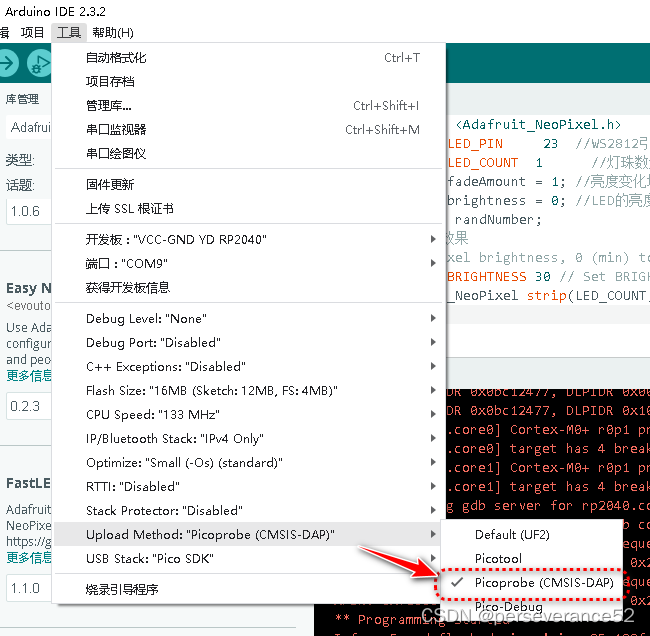Click the Upload arrow button in toolbar
Viewport: 650px width, 636px height.
(7, 63)
